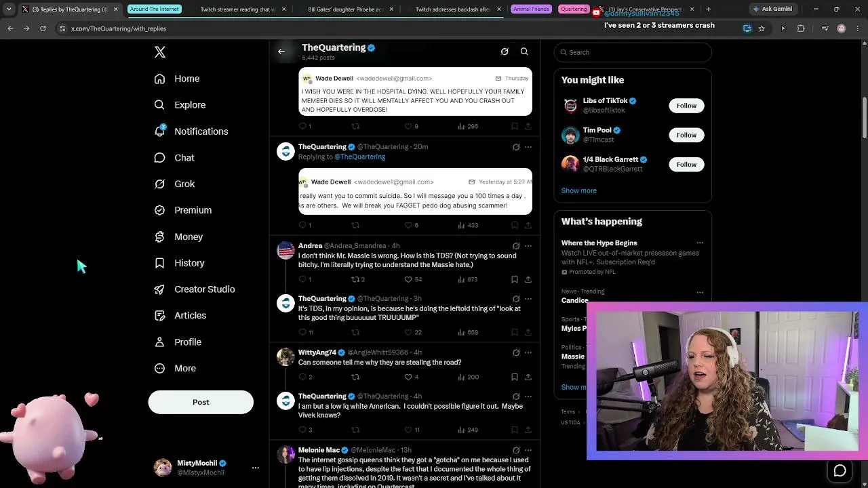
Task: Click the Post button
Action: click(201, 402)
